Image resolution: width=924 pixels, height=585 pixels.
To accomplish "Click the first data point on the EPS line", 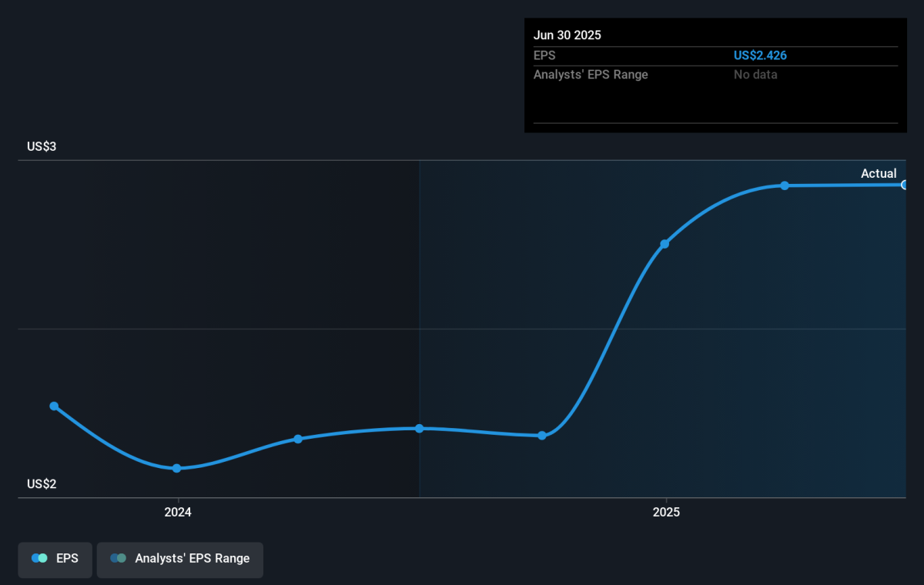I will [54, 406].
